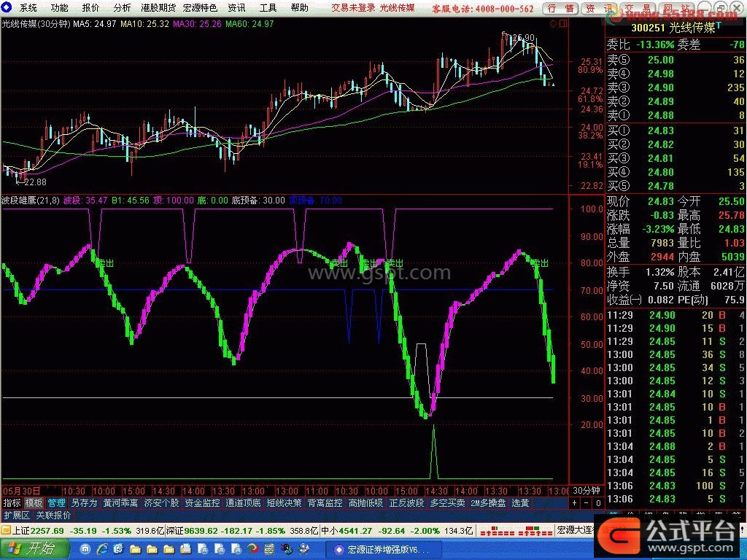Click the Internet Explorer icon in quick launch
Viewport: 747px width, 560px height.
[102, 550]
